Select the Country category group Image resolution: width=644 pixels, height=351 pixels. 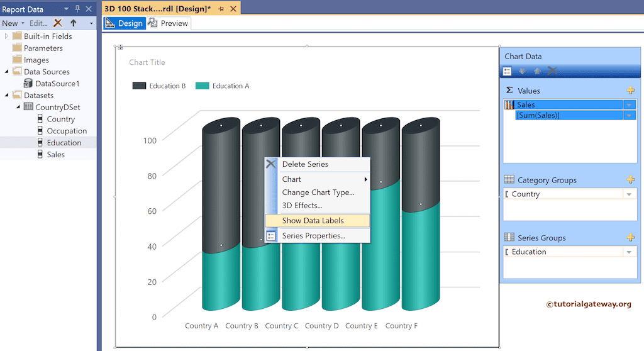point(563,194)
